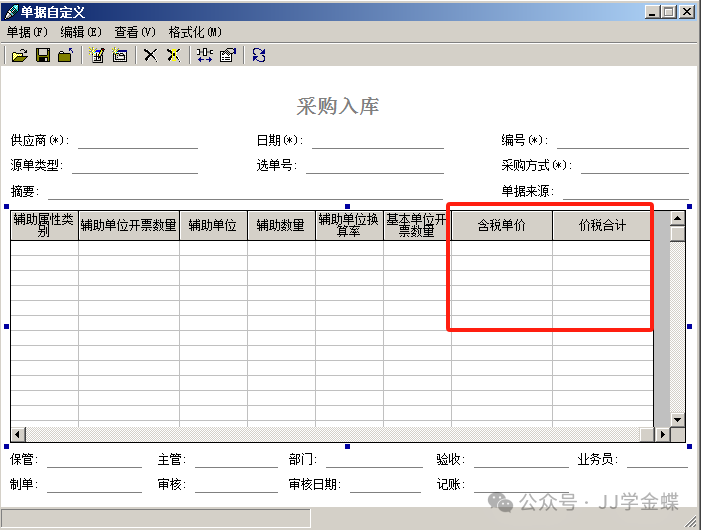Click the folder with arrow toolbar icon
The width and height of the screenshot is (701, 530).
(x=65, y=56)
